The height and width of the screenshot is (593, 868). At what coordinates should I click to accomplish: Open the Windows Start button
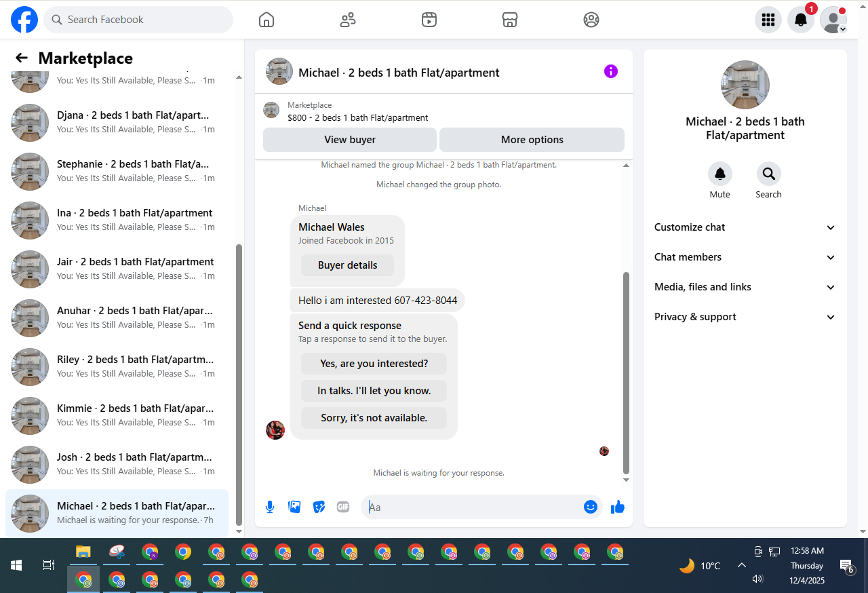coord(16,565)
